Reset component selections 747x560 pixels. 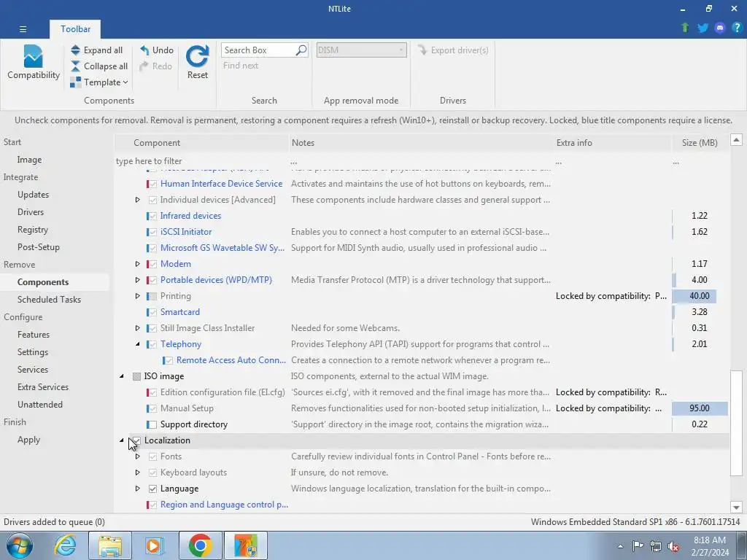[197, 62]
